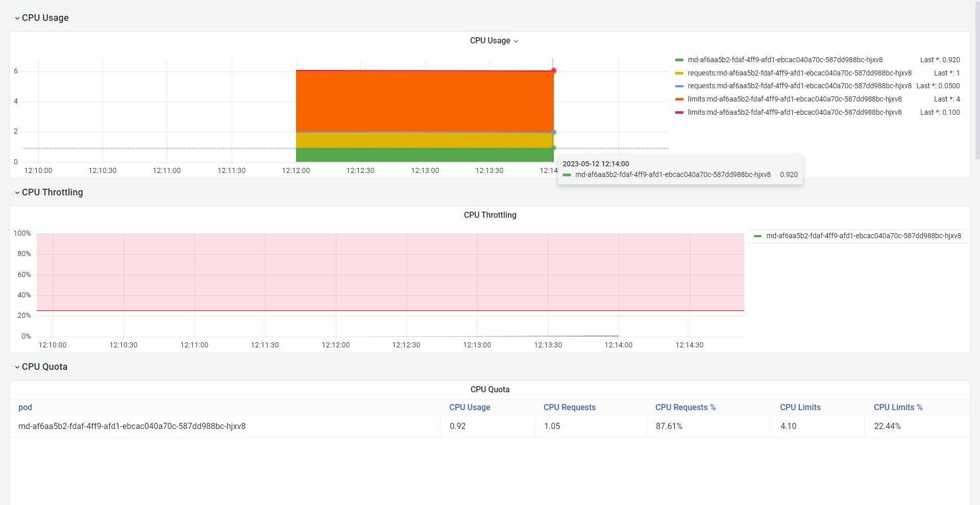980x505 pixels.
Task: Click the yellow requests band in CPU Usage chart
Action: [x=425, y=140]
